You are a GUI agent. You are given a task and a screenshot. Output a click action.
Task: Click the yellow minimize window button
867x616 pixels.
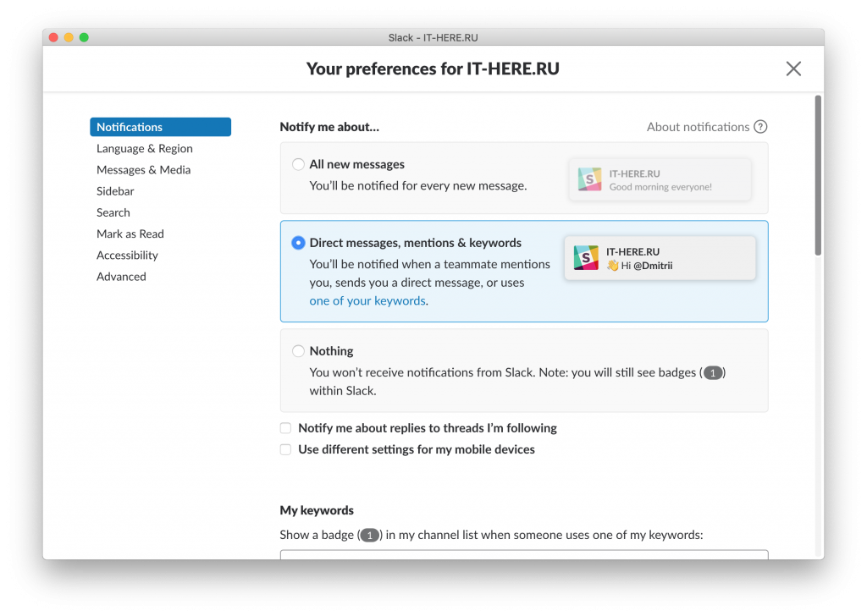pos(69,37)
